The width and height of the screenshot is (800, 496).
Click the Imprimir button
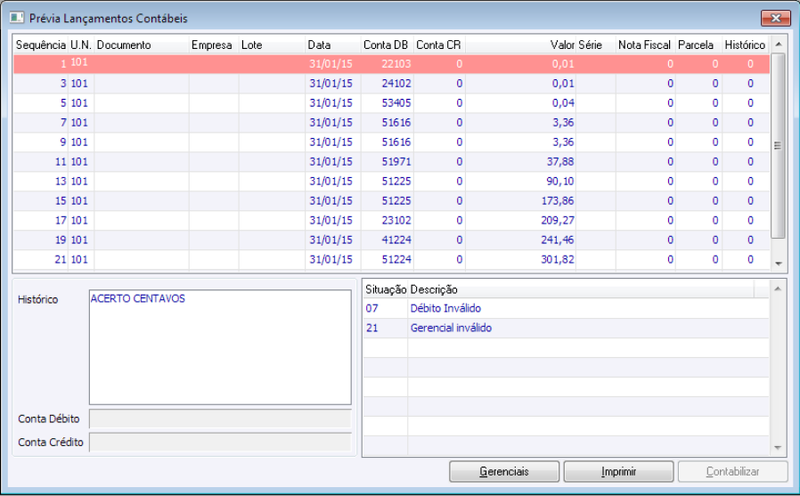(618, 472)
